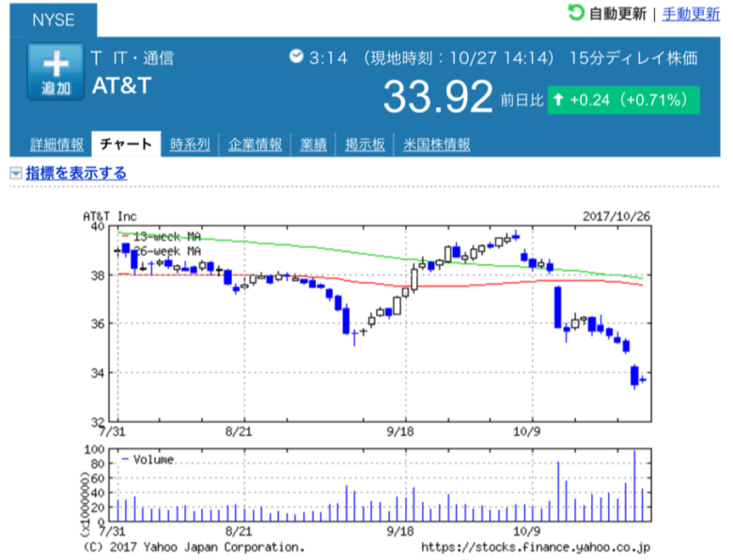This screenshot has width=733, height=560.
Task: Add AT&T with the 追加 plus button
Action: [55, 71]
